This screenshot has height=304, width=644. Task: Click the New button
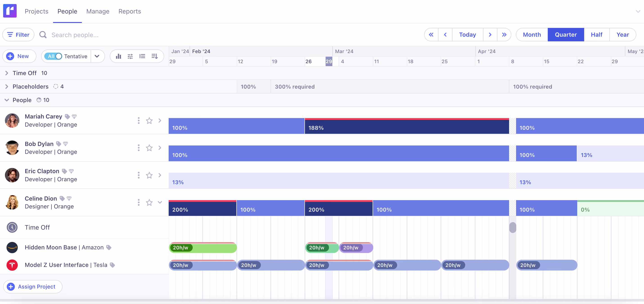pos(19,56)
